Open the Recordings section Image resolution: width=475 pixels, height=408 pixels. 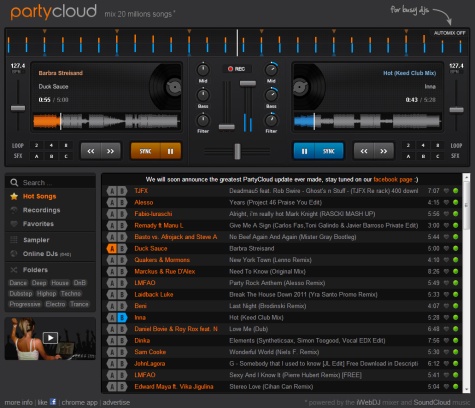click(x=41, y=210)
